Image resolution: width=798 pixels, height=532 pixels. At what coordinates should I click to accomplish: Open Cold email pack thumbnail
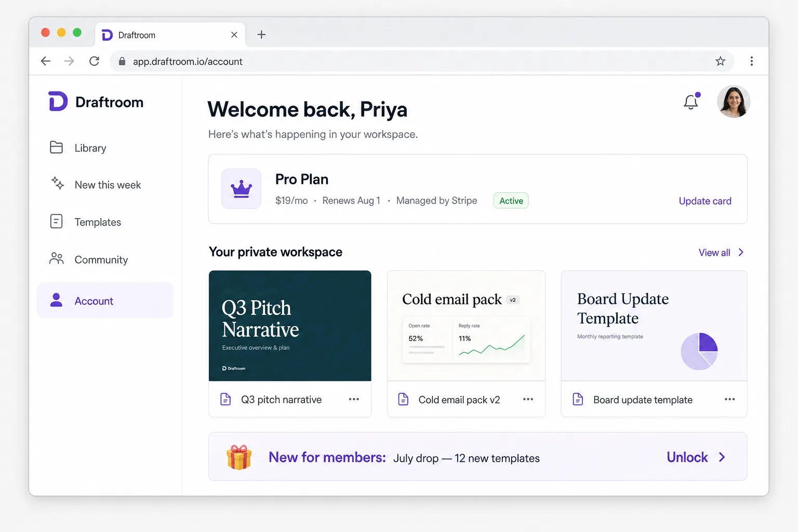click(466, 326)
